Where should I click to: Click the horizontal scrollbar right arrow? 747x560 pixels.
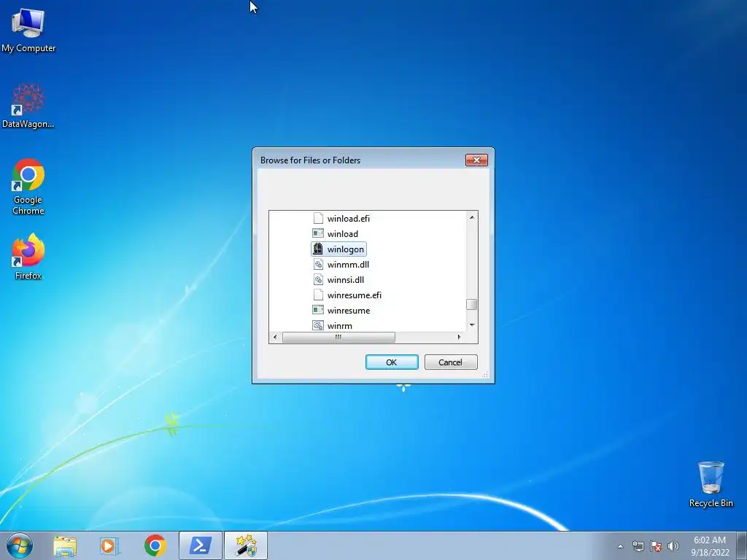[460, 337]
